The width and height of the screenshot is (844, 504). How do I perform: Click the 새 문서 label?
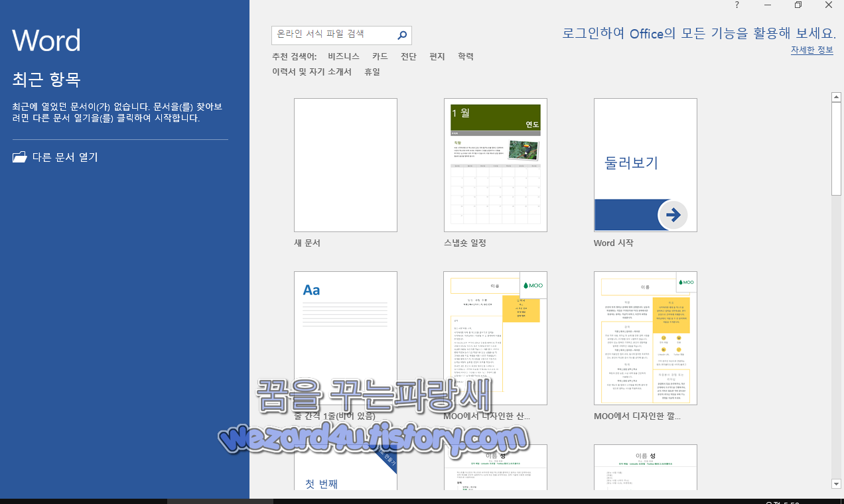pos(307,243)
